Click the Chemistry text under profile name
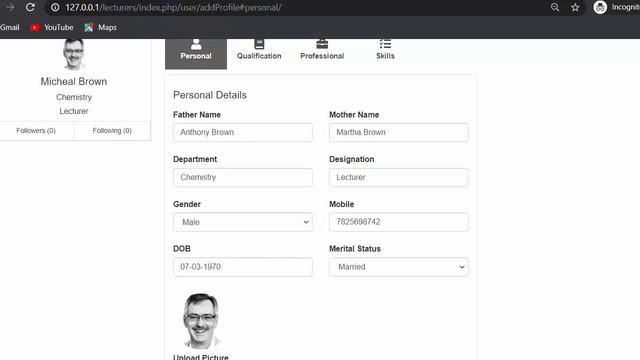The width and height of the screenshot is (640, 360). [x=74, y=97]
